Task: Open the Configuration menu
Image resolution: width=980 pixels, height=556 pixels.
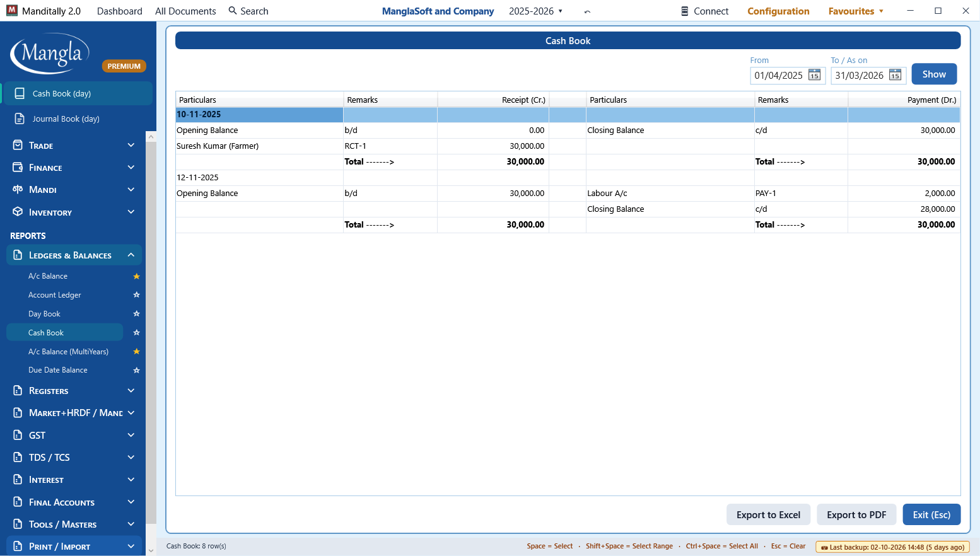Action: click(x=778, y=11)
